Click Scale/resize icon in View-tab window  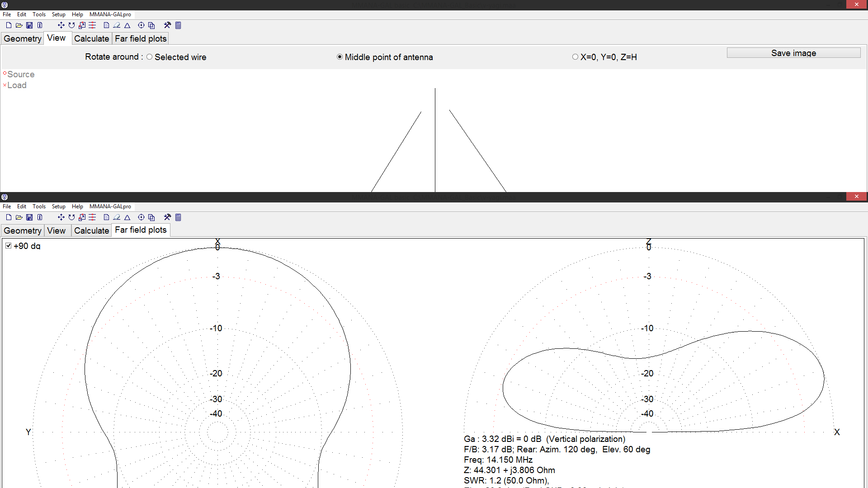82,25
